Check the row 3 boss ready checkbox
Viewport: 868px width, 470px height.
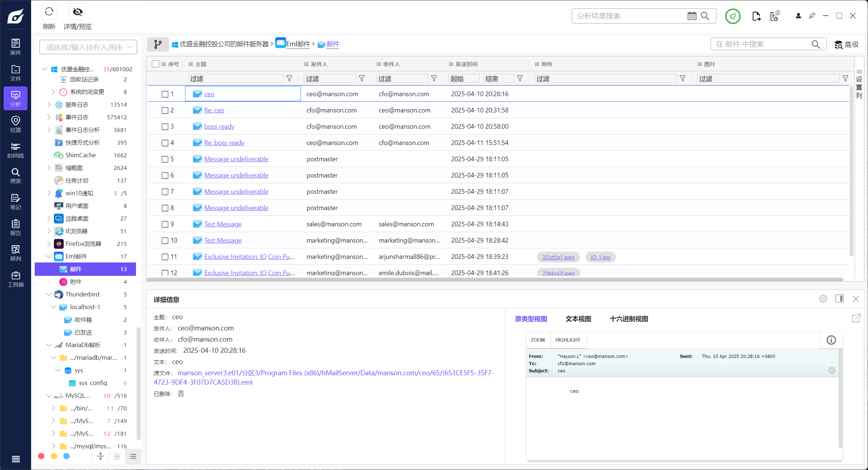(x=165, y=127)
